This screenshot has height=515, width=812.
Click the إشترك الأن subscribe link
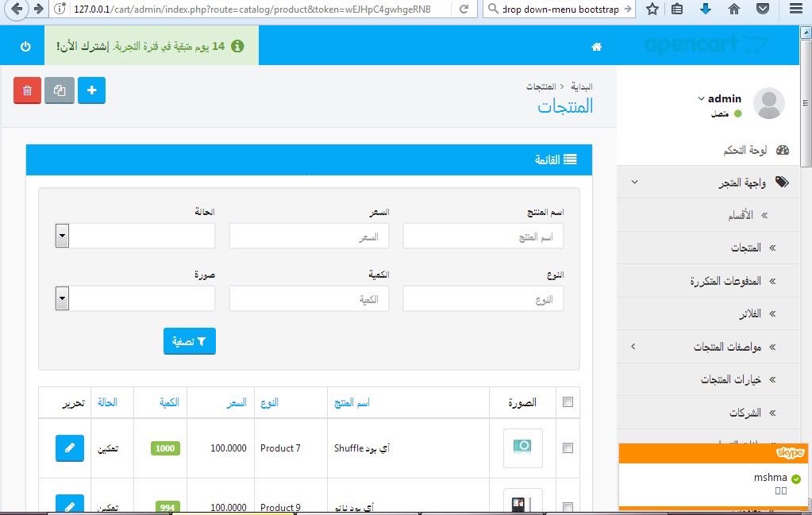tap(83, 47)
